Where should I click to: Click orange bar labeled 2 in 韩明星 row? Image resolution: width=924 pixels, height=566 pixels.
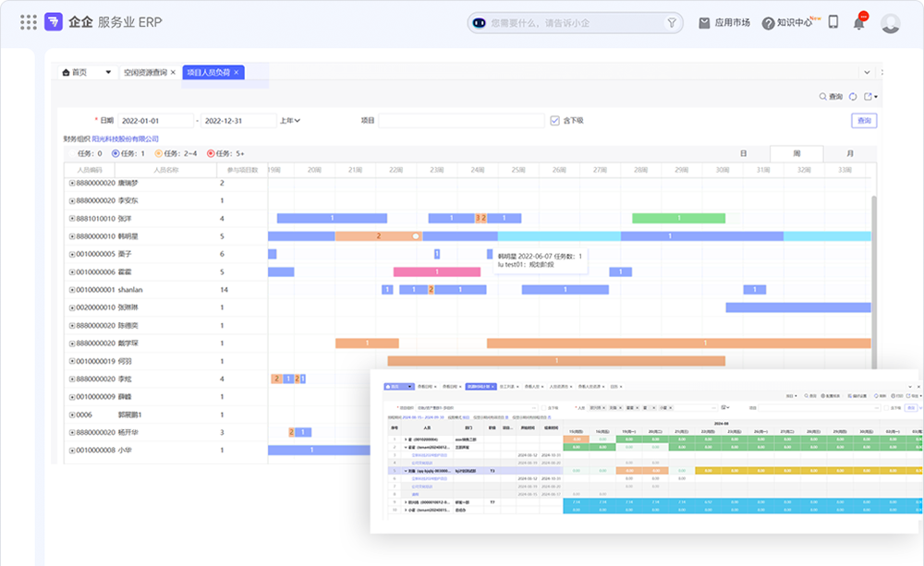(x=378, y=236)
